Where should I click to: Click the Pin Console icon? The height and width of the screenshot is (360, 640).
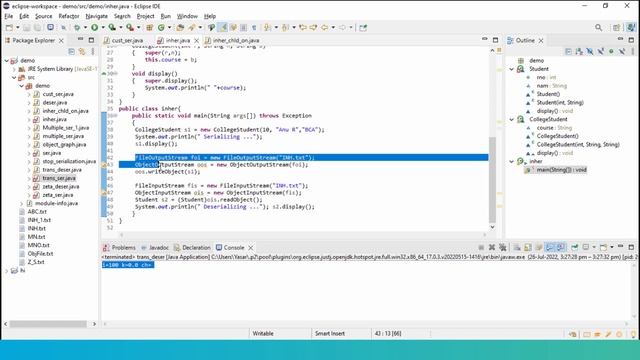(574, 247)
